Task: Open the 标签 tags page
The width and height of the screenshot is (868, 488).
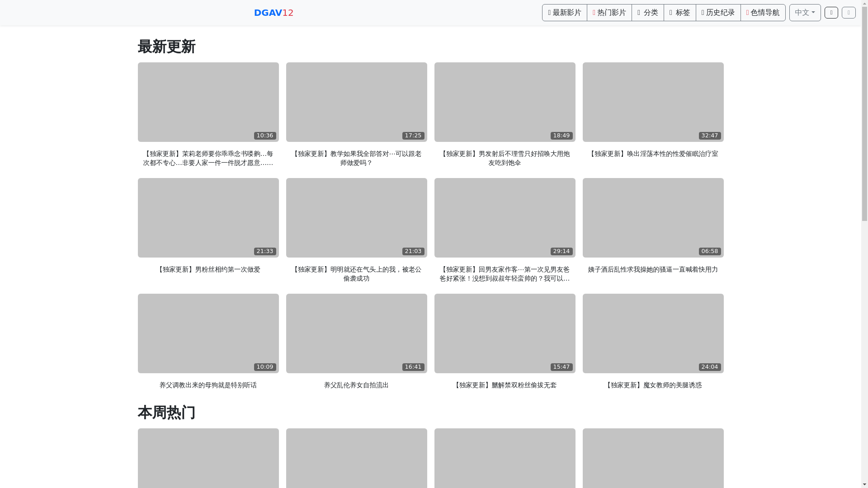Action: 679,13
